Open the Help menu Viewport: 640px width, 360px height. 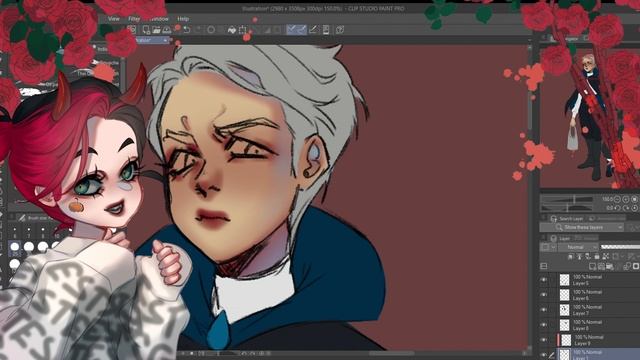click(183, 19)
